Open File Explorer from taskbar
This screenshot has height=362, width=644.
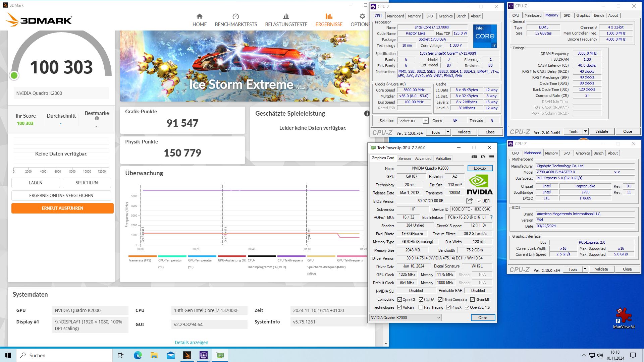(154, 355)
